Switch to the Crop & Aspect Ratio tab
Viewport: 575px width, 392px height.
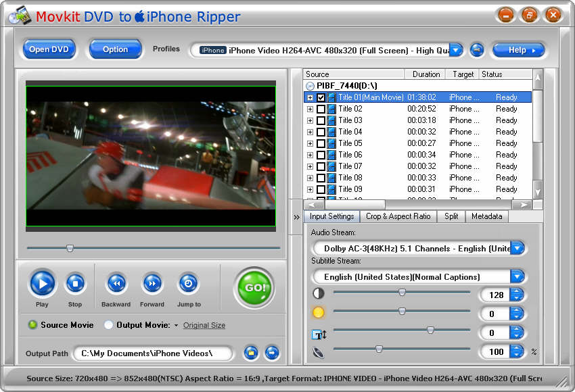(x=398, y=216)
